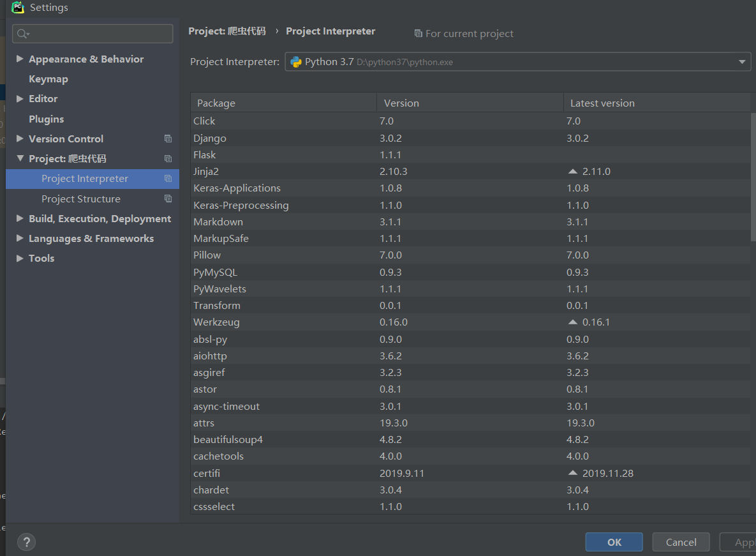Select the Django package row

tap(471, 138)
